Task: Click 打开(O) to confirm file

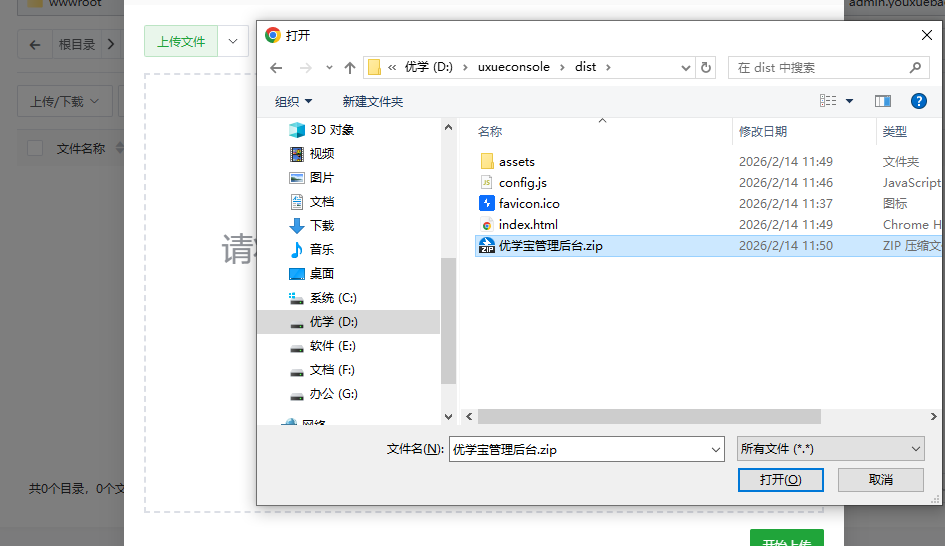Action: pos(780,480)
